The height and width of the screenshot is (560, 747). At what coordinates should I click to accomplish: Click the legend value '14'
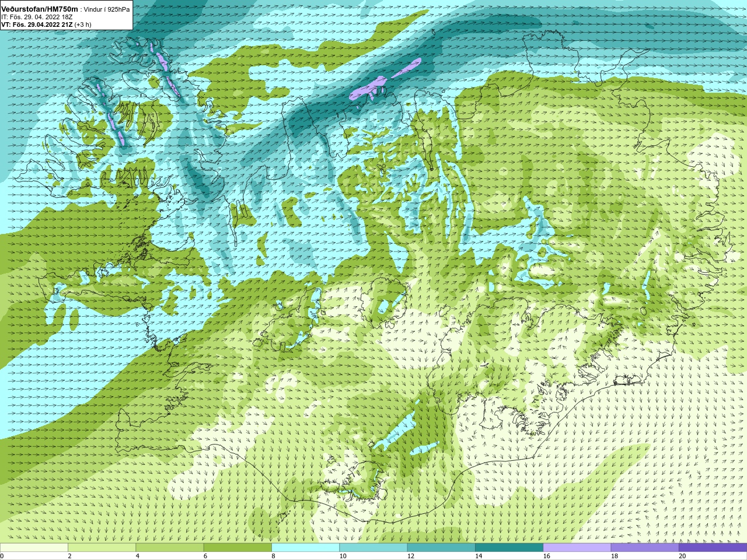click(479, 556)
